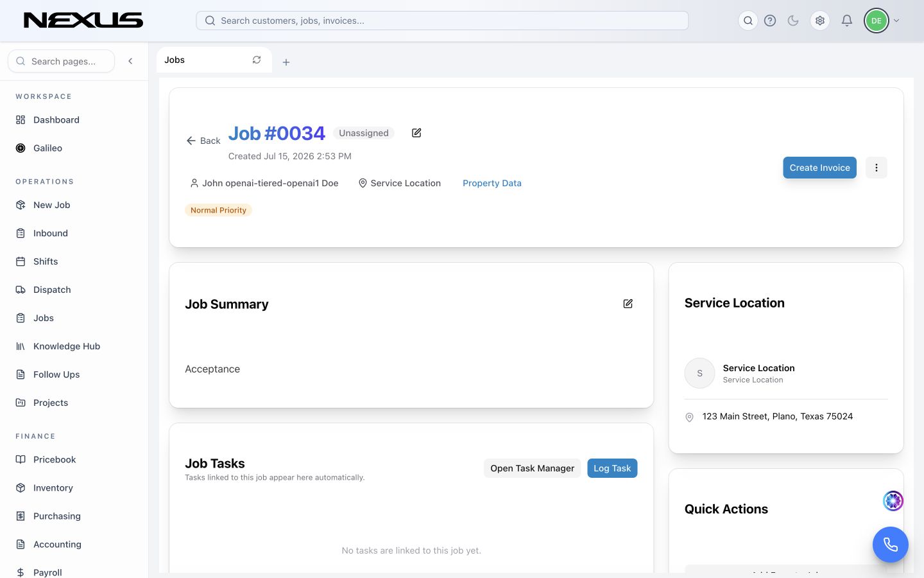Click the Follow Ups document icon
Viewport: 924px width, 578px height.
point(21,374)
